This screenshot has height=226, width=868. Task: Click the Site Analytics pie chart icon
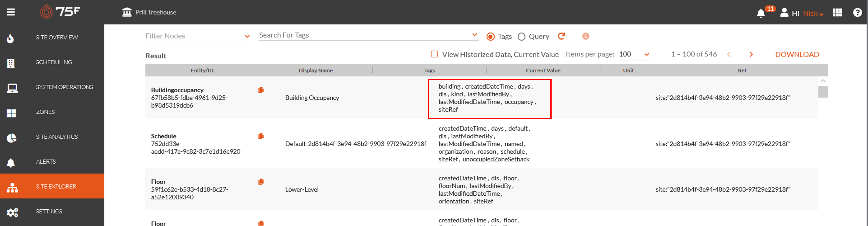tap(11, 138)
